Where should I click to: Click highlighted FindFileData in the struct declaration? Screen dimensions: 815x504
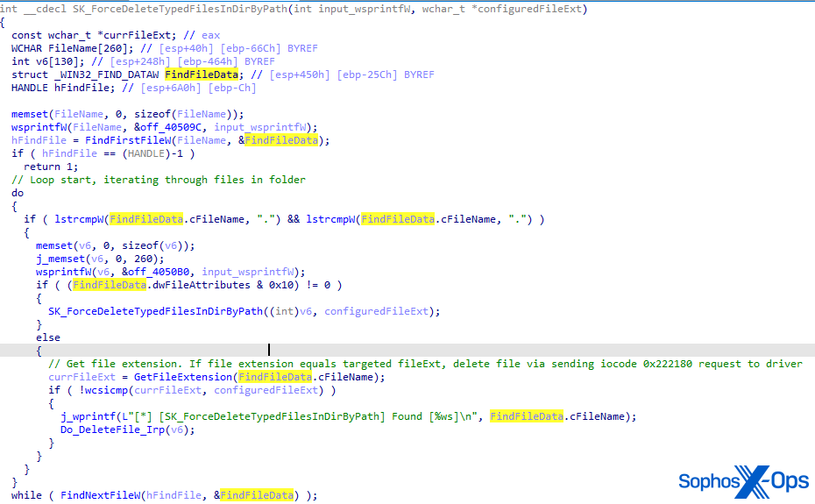pos(202,75)
